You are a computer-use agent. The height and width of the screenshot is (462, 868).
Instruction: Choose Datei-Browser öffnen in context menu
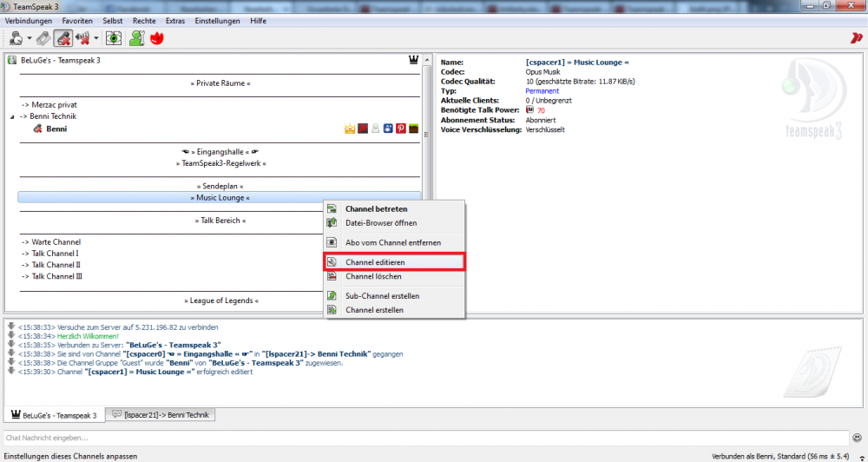tap(394, 222)
